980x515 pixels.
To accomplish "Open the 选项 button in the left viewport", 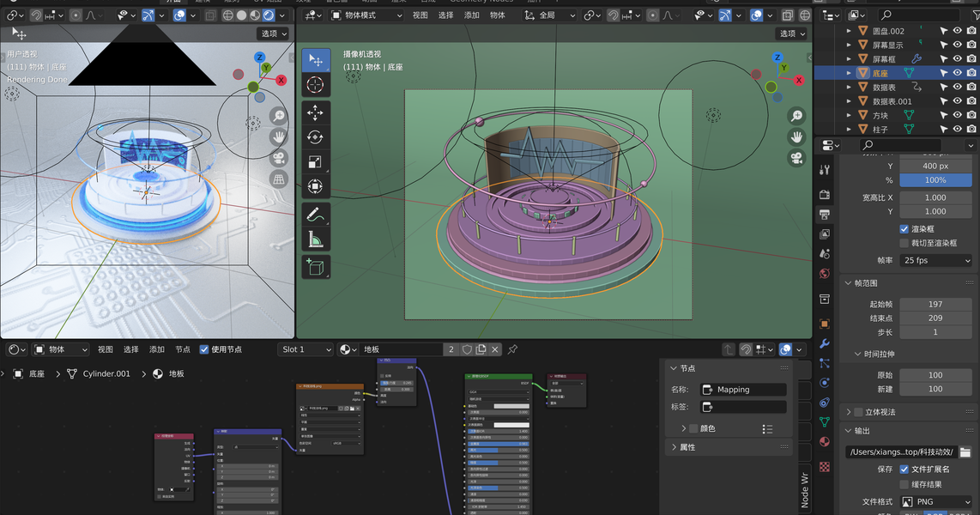I will click(x=274, y=33).
